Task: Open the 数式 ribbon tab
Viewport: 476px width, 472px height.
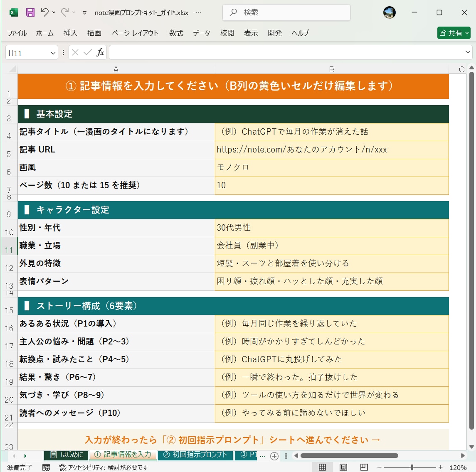Action: tap(176, 33)
